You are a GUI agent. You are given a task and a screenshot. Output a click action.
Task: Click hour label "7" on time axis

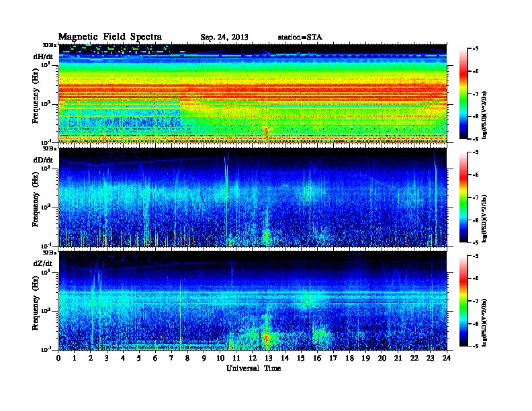[x=172, y=358]
